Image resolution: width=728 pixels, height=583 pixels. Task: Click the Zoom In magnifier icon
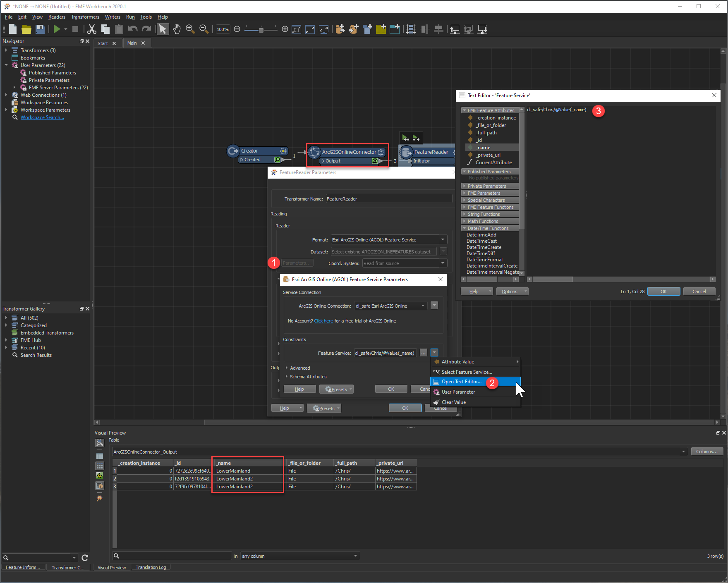[x=190, y=29]
